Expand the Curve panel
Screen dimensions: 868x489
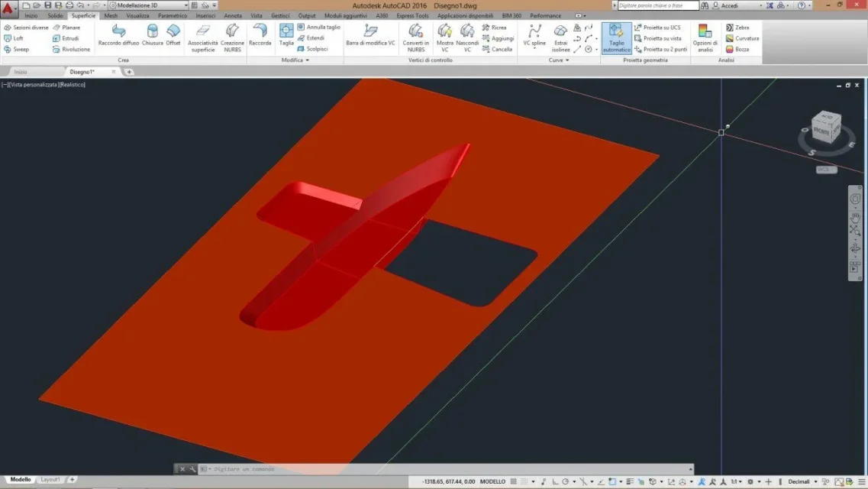point(559,60)
